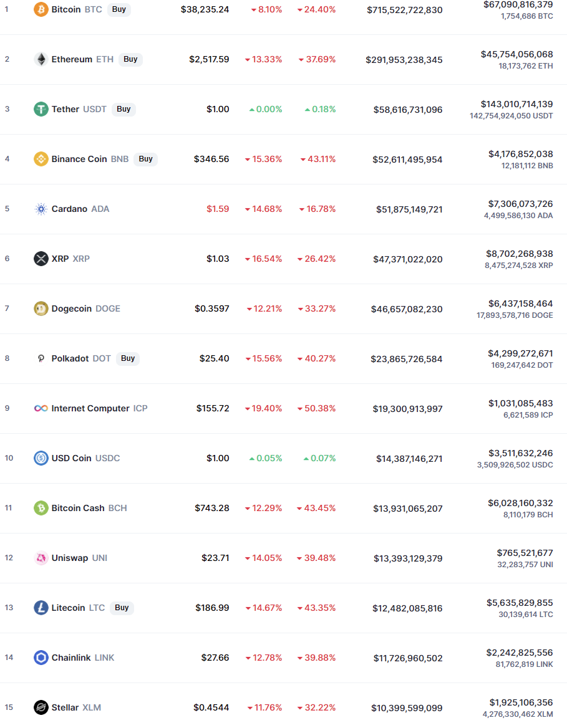Hit Buy beside Polkadot DOT

click(128, 358)
